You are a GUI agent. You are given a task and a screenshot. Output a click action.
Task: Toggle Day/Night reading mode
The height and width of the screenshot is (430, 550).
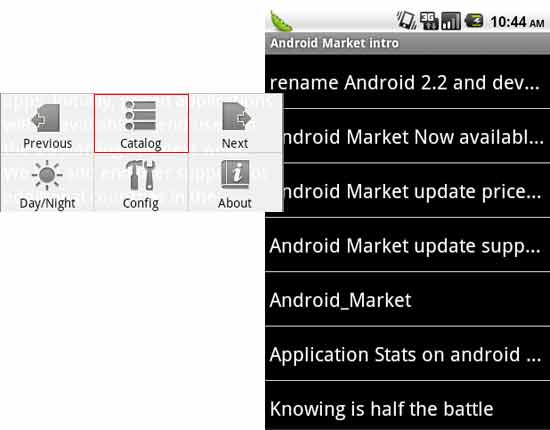47,183
